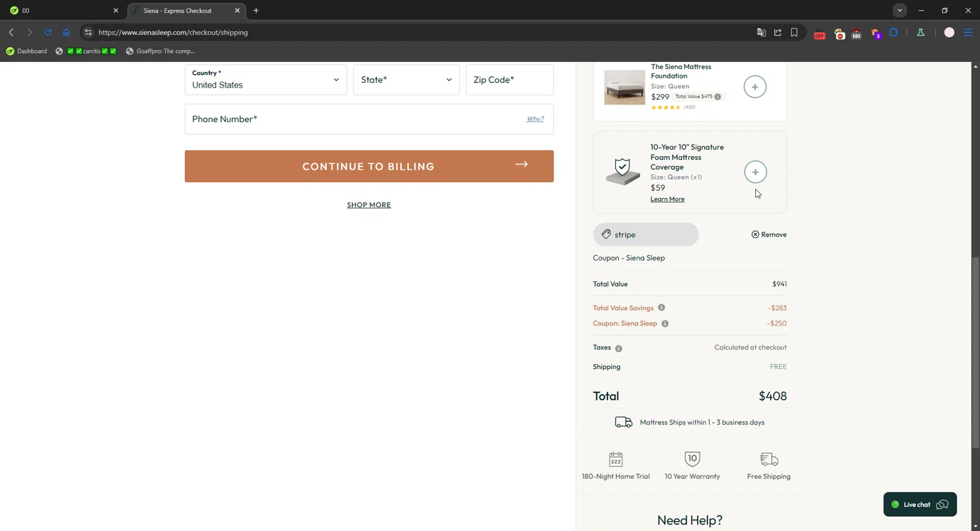Remove the stripe coupon
Viewport: 980px width, 531px height.
click(769, 234)
